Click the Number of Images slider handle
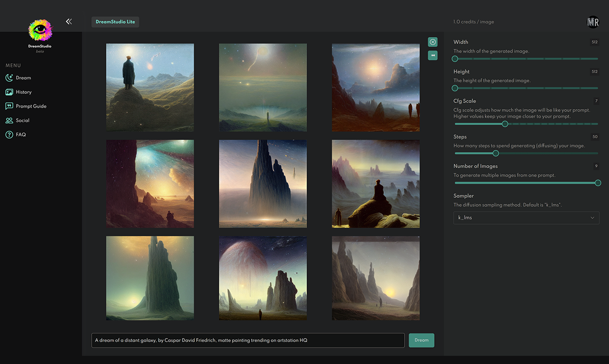Screen dimensions: 609x364 coord(598,183)
